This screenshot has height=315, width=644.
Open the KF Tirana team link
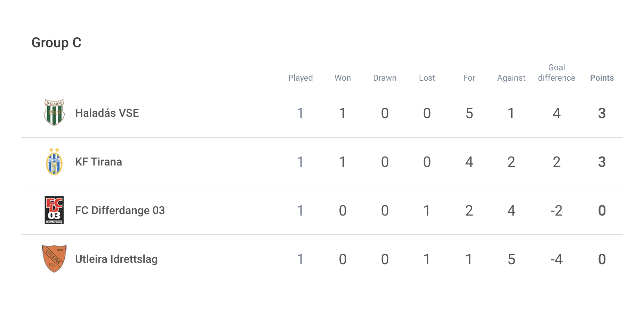pyautogui.click(x=99, y=162)
